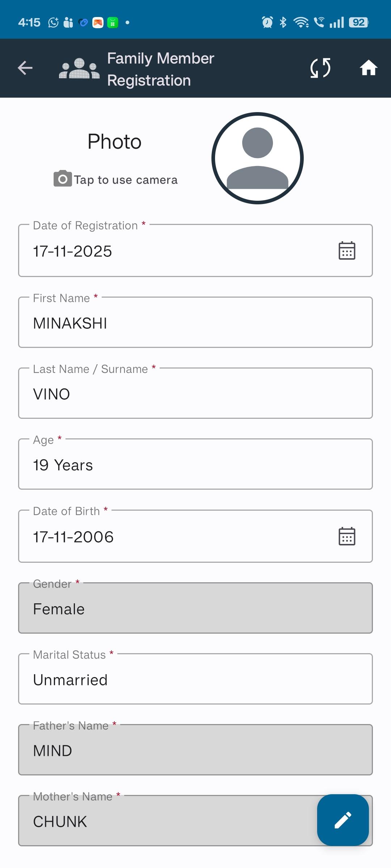The width and height of the screenshot is (391, 868).
Task: Open calendar for Date of Registration
Action: pos(346,251)
